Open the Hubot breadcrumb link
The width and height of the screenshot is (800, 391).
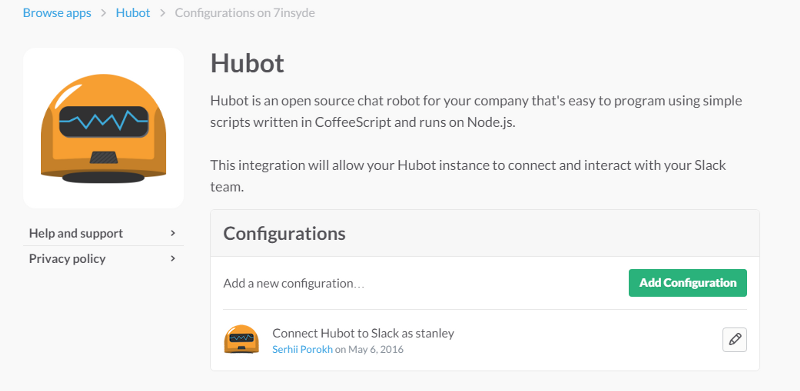[x=133, y=13]
